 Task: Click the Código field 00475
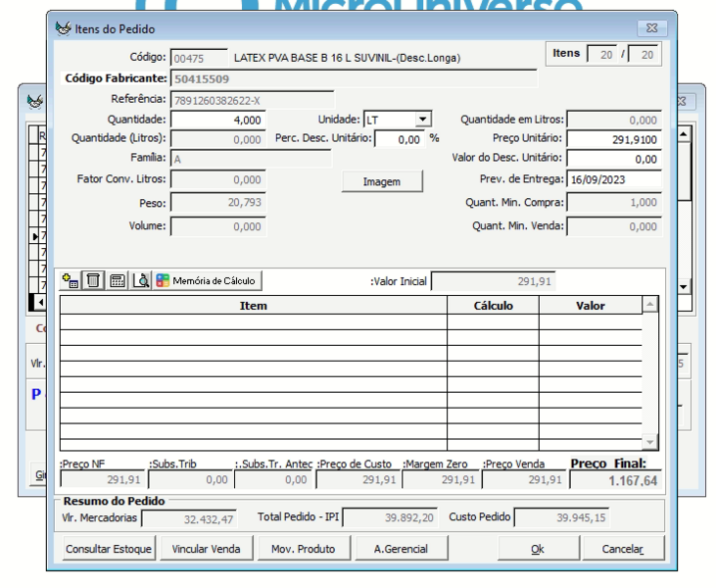click(x=199, y=58)
